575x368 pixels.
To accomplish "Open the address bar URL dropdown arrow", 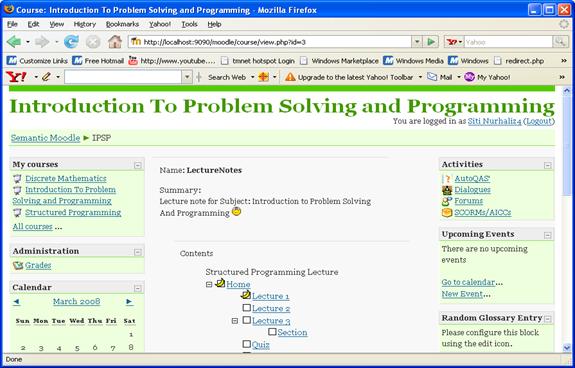I will (x=416, y=42).
